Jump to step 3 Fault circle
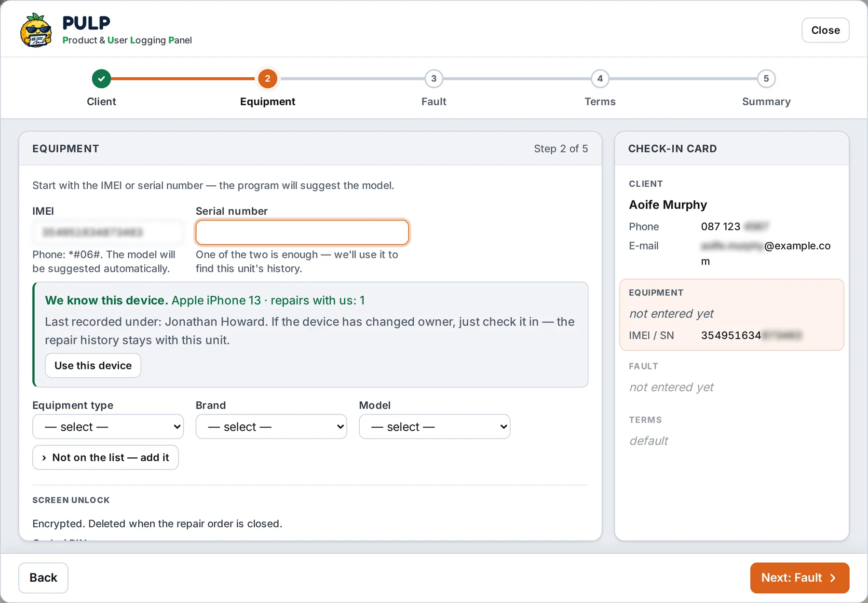 point(434,79)
